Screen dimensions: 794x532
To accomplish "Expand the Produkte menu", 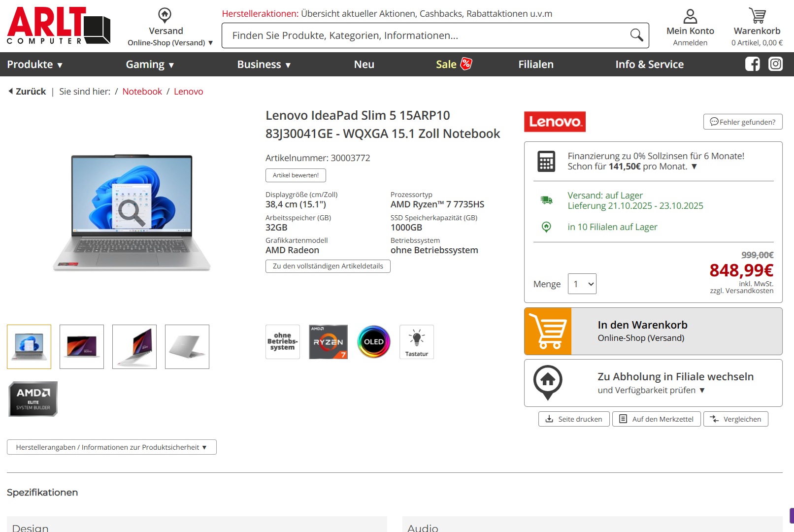I will 35,65.
